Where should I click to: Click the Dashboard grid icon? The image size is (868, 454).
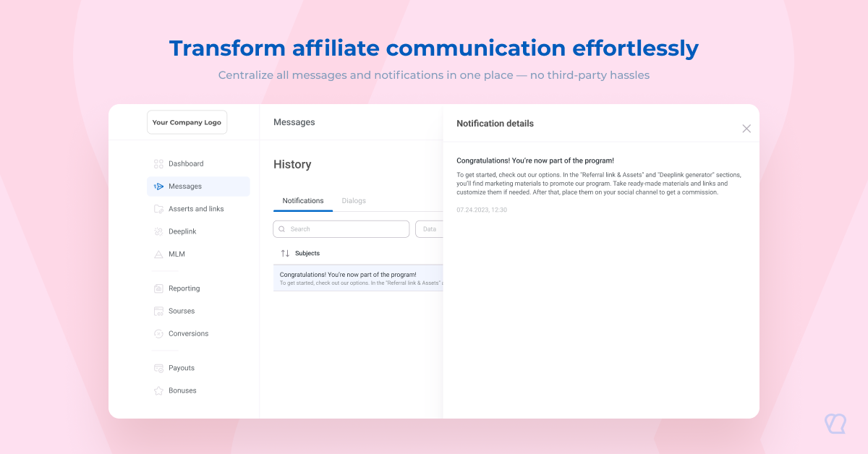coord(158,164)
